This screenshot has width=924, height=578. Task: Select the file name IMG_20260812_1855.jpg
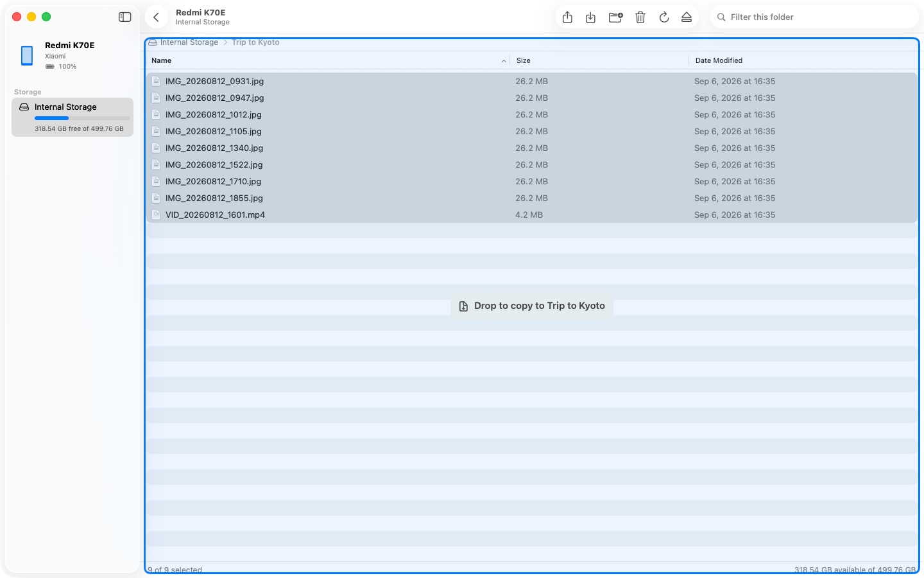tap(214, 198)
